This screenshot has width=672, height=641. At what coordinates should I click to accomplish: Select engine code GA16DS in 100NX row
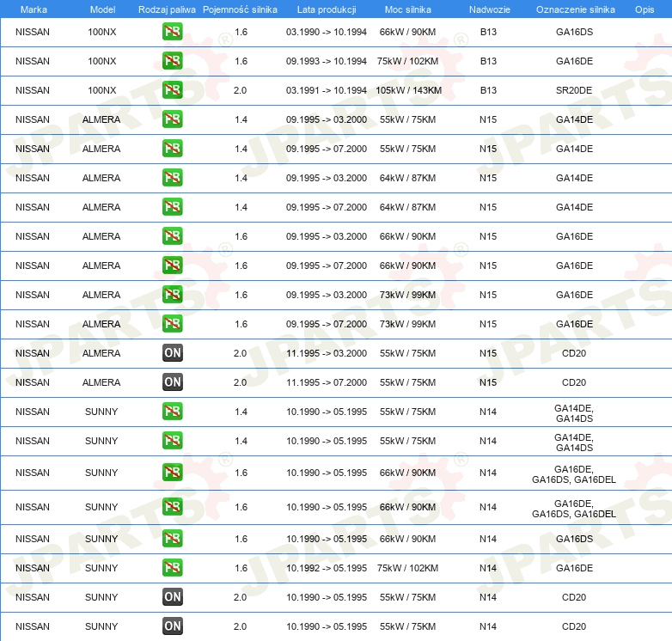click(574, 32)
